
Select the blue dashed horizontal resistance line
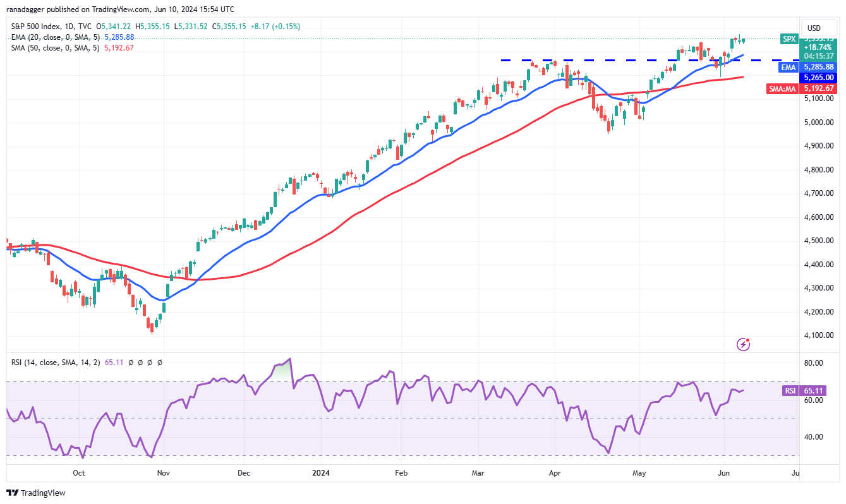pyautogui.click(x=649, y=60)
